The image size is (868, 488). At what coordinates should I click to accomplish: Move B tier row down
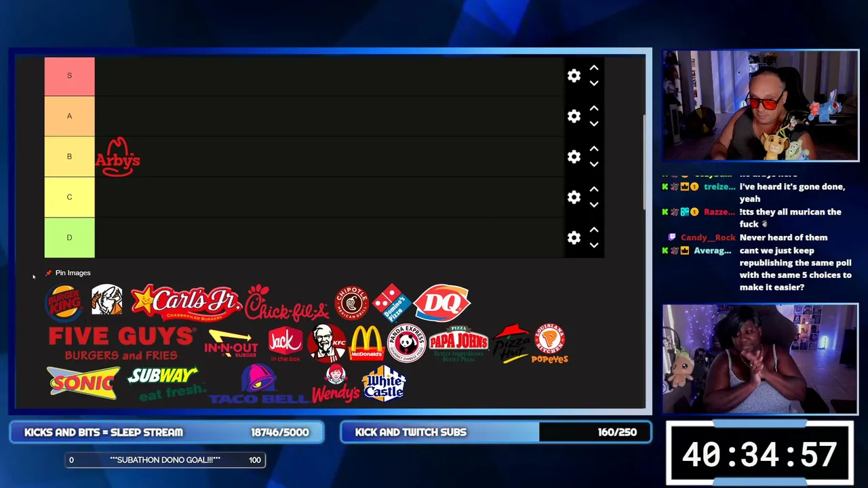(594, 165)
